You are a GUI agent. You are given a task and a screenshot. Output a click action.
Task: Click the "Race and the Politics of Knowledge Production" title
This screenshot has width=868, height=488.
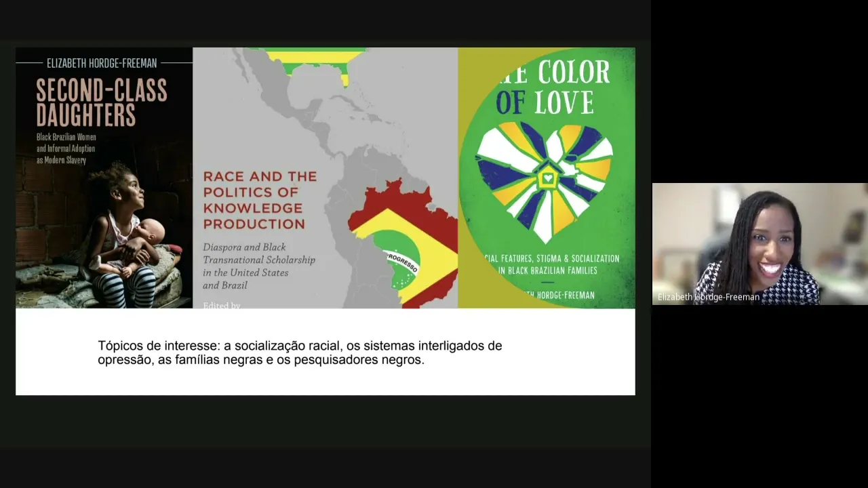click(x=260, y=200)
